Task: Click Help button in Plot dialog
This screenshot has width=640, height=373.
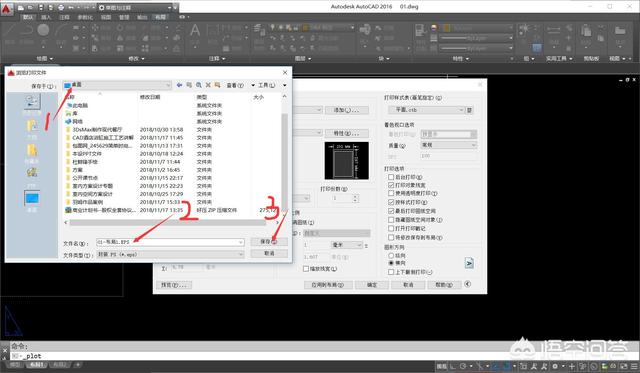Action: [444, 285]
